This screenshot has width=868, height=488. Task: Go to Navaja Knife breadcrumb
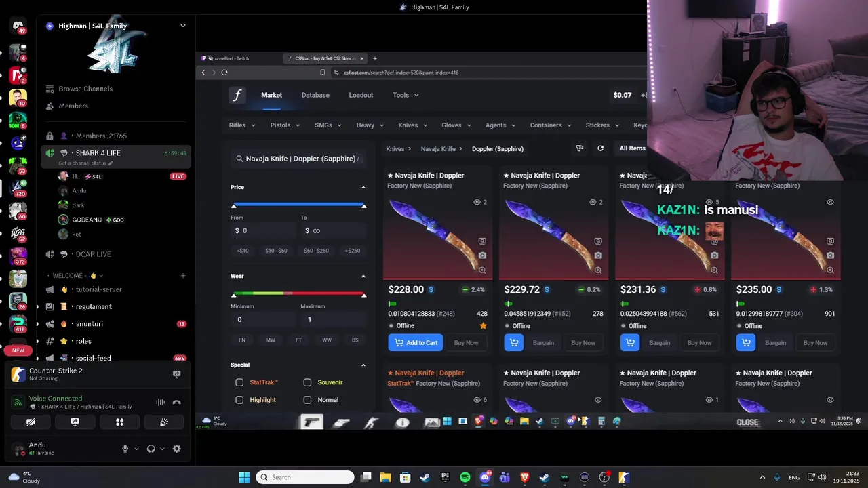[x=438, y=148]
